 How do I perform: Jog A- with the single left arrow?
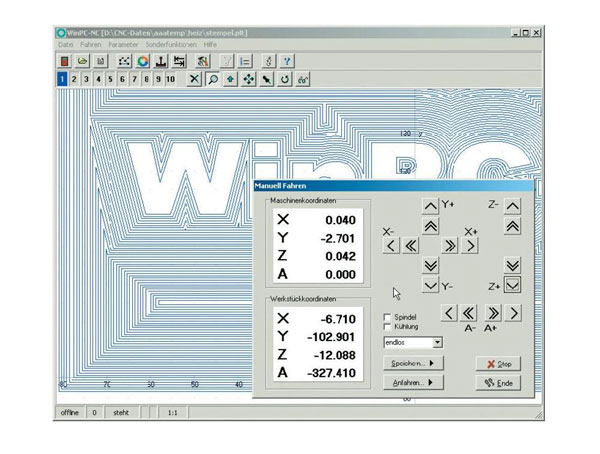[x=449, y=314]
